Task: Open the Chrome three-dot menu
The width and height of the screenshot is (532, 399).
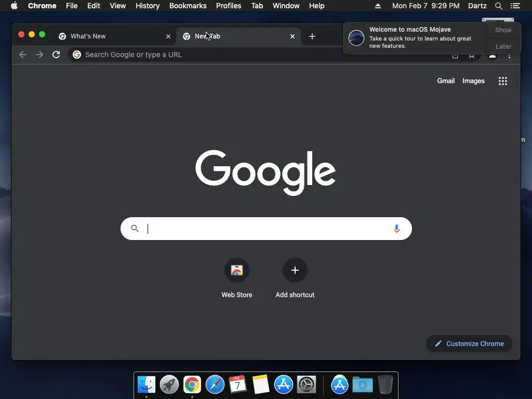Action: pyautogui.click(x=509, y=56)
